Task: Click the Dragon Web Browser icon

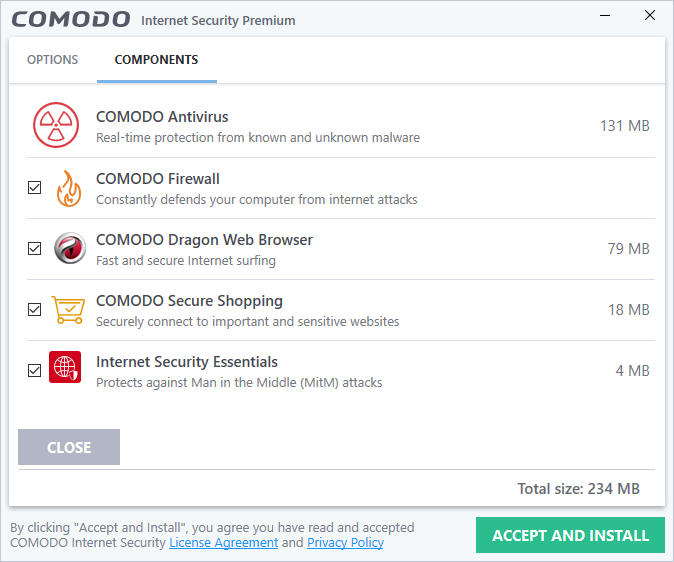Action: point(70,248)
